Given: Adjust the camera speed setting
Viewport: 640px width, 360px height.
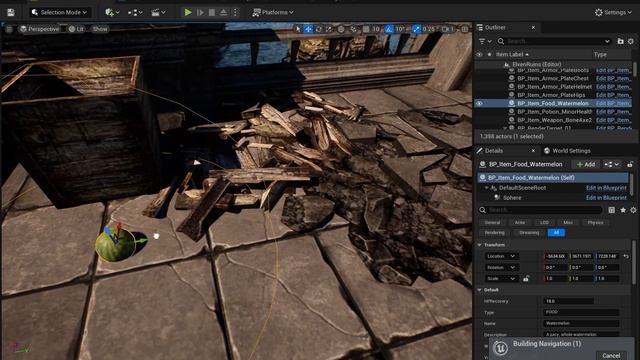Looking at the screenshot, I should [448, 29].
